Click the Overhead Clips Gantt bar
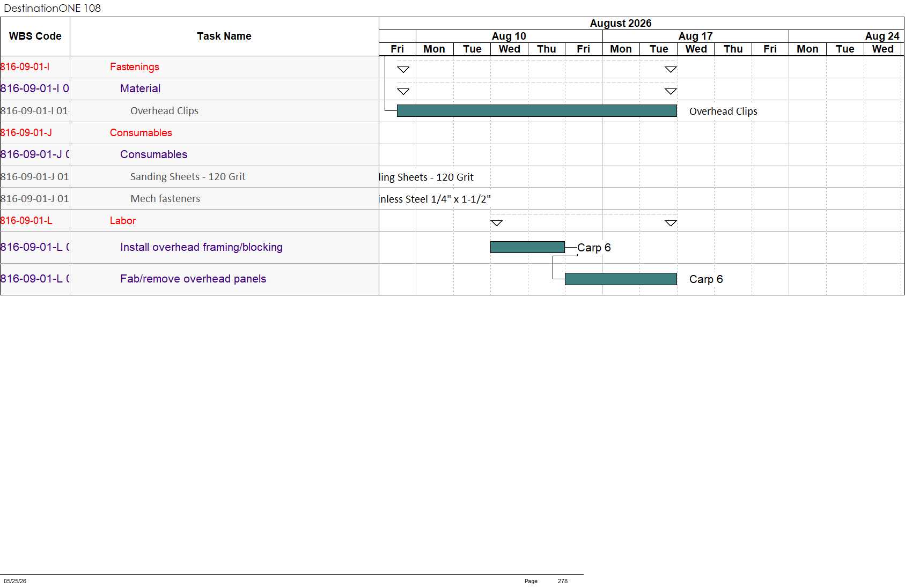 click(536, 111)
